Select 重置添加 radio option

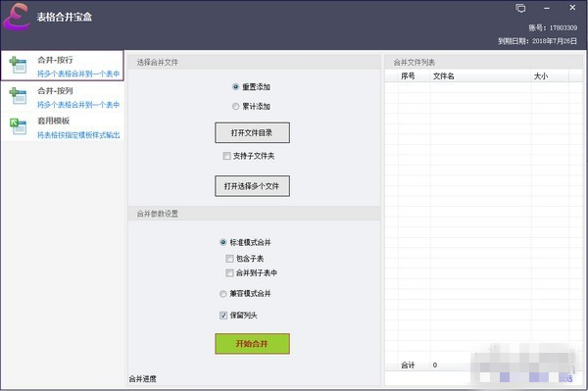click(x=235, y=87)
